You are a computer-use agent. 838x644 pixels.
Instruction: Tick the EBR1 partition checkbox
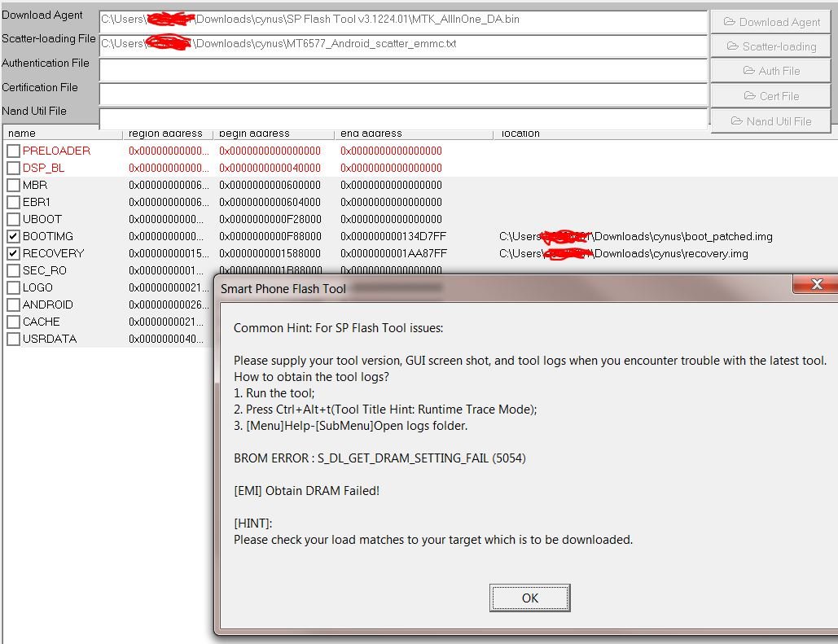click(13, 203)
